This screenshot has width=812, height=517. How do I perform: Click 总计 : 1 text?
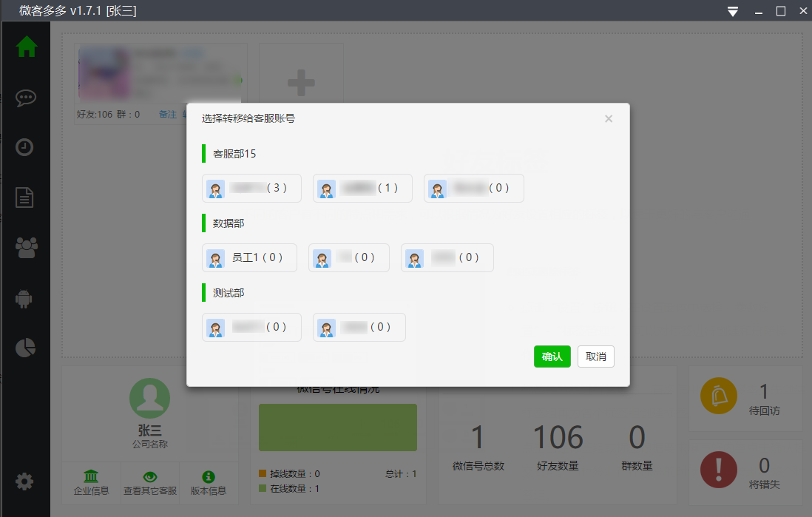coord(401,473)
